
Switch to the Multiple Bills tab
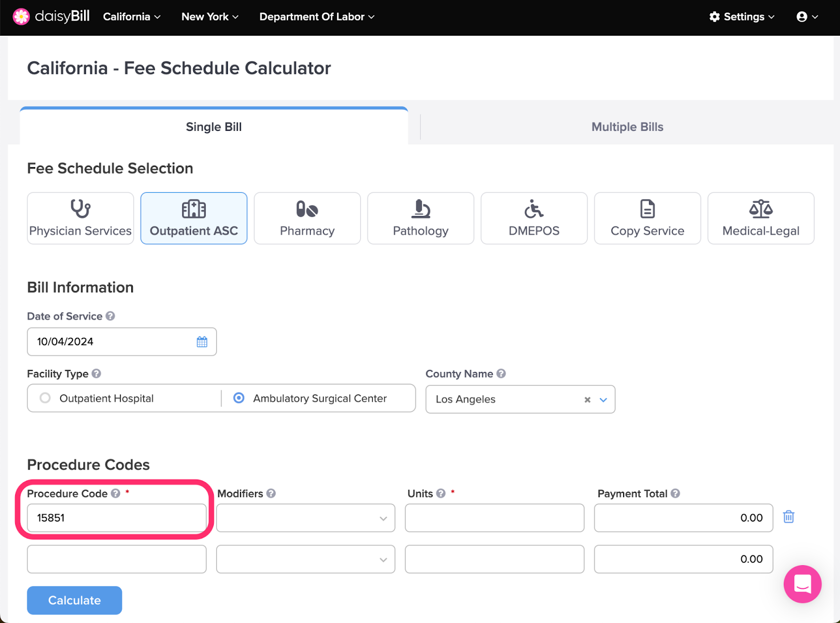(627, 127)
